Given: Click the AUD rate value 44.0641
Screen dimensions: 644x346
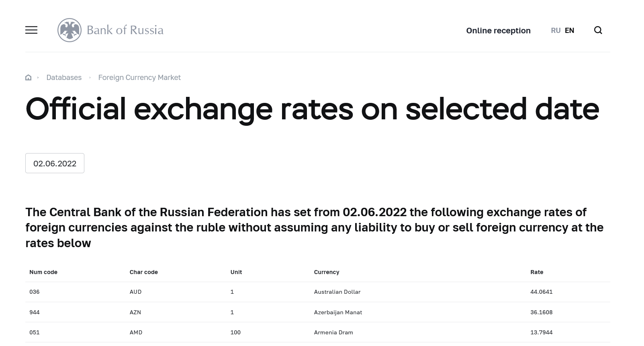Looking at the screenshot, I should pyautogui.click(x=541, y=292).
